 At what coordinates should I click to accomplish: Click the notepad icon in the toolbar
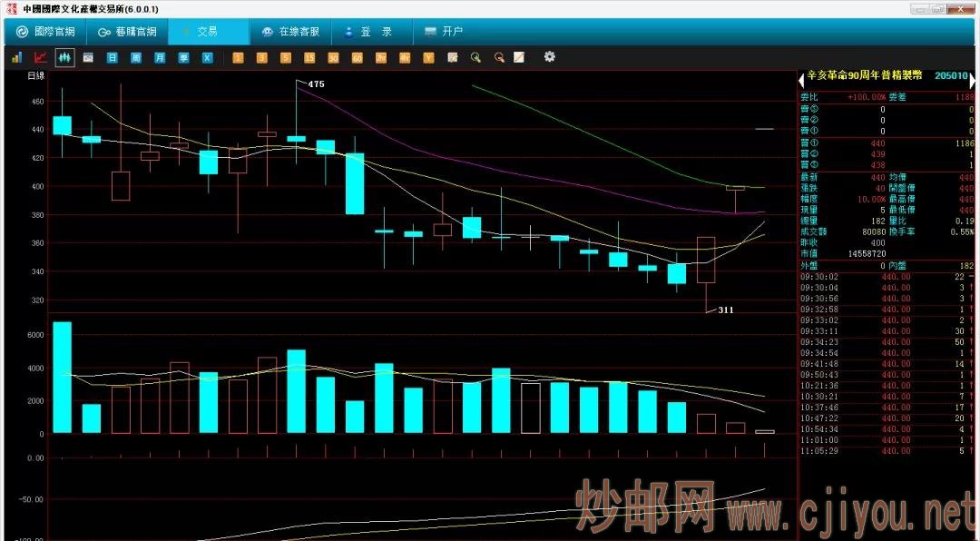pos(453,57)
